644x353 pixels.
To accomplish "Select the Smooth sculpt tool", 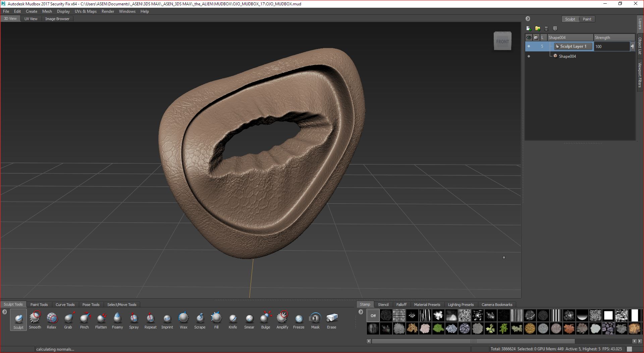I will click(x=35, y=318).
